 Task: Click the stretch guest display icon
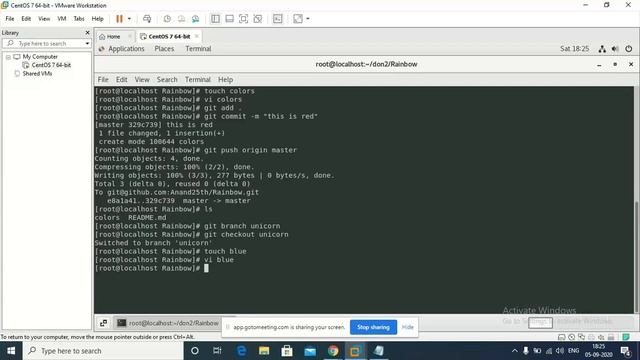tap(298, 19)
